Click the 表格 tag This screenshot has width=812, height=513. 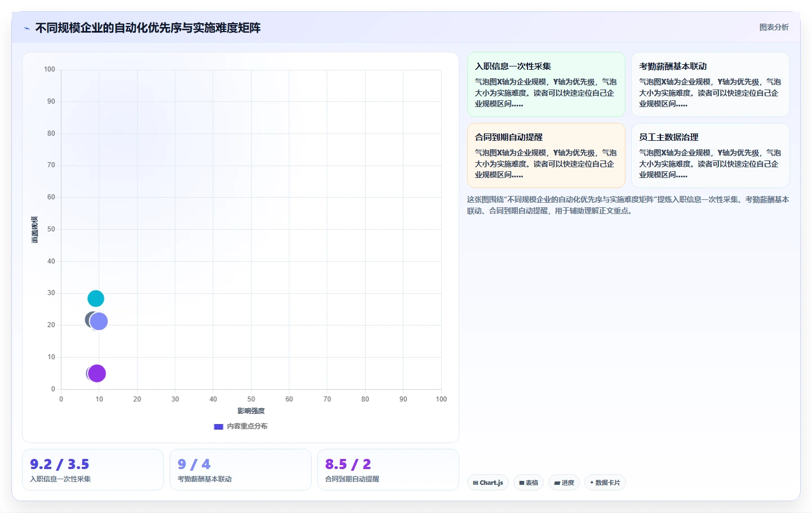[x=529, y=483]
